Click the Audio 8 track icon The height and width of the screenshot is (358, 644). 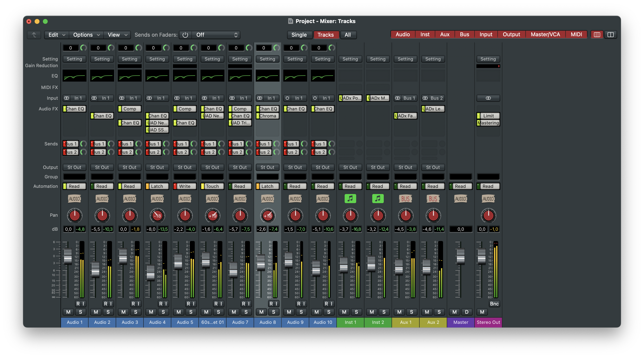[x=267, y=199]
